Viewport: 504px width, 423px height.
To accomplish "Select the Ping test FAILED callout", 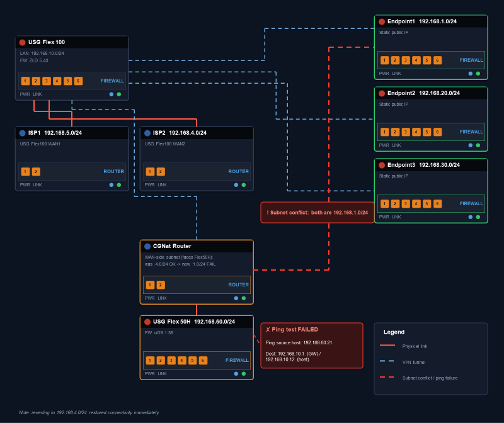I will coord(312,346).
